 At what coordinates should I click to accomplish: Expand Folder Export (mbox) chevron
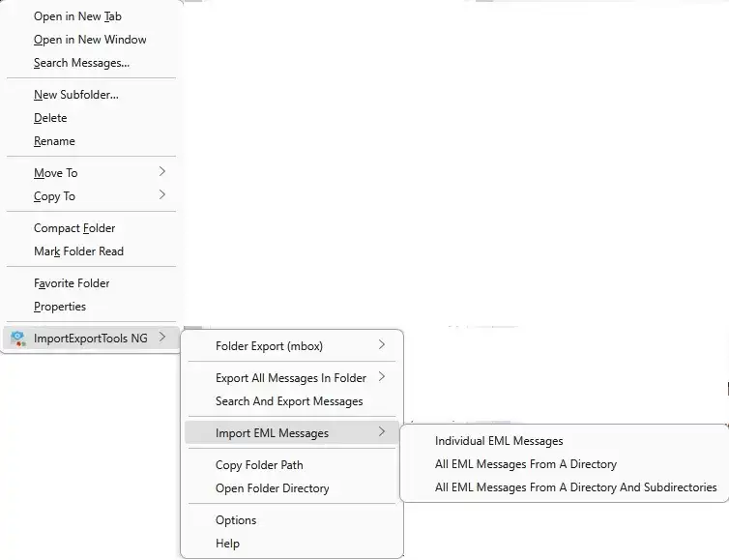pyautogui.click(x=382, y=344)
